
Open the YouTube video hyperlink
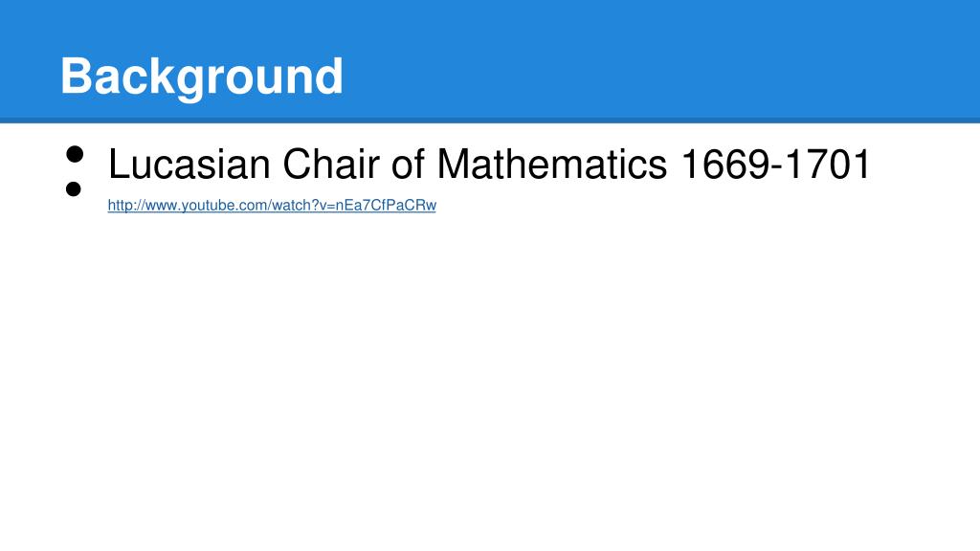click(x=272, y=206)
